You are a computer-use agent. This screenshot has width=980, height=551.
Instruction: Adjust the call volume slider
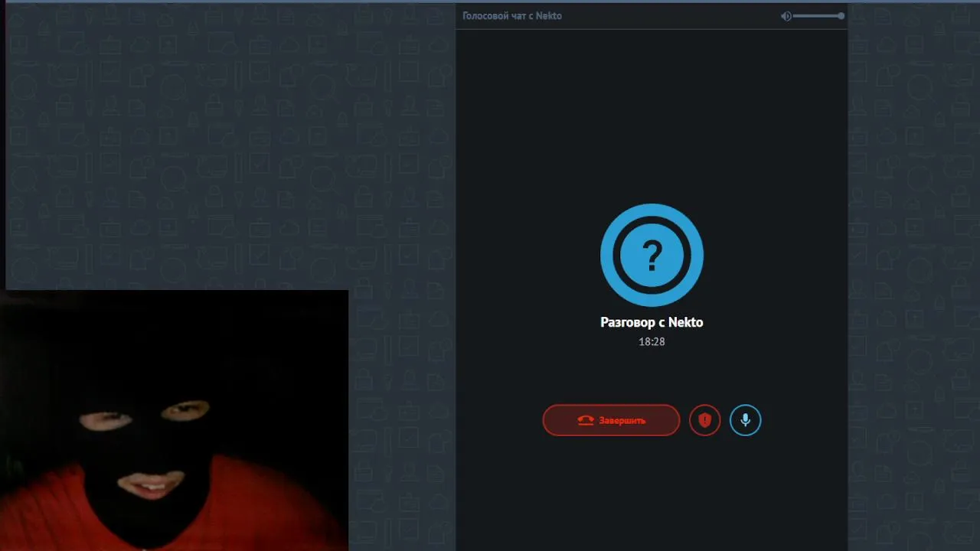[818, 16]
